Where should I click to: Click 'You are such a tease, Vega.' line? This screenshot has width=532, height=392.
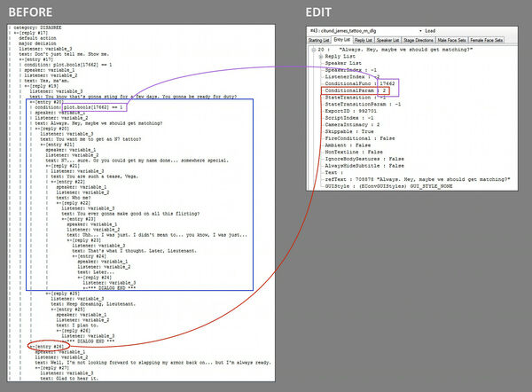[x=94, y=176]
